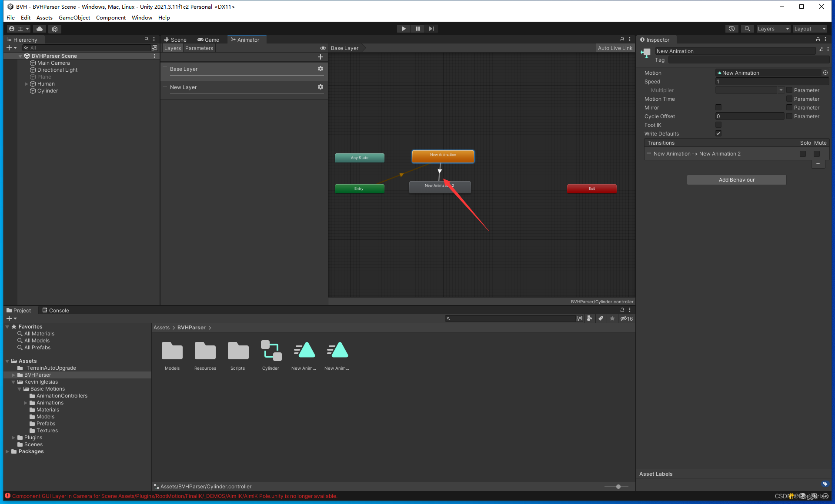Image resolution: width=835 pixels, height=504 pixels.
Task: Click the Motion object picker circle
Action: (x=825, y=73)
